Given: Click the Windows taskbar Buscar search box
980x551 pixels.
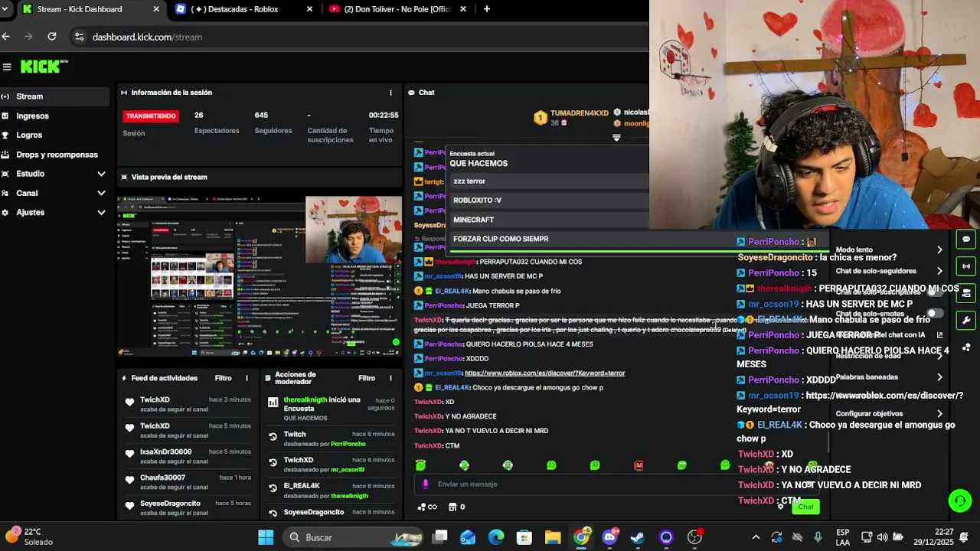Looking at the screenshot, I should [353, 537].
